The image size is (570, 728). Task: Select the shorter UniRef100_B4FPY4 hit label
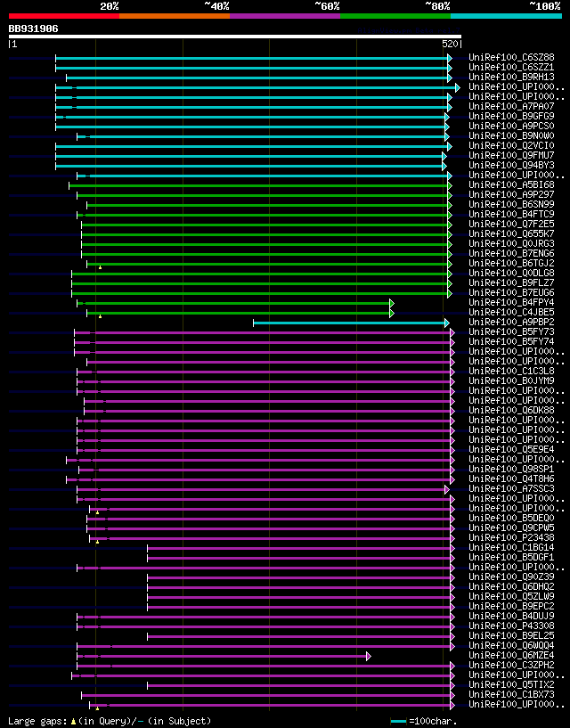[x=511, y=302]
